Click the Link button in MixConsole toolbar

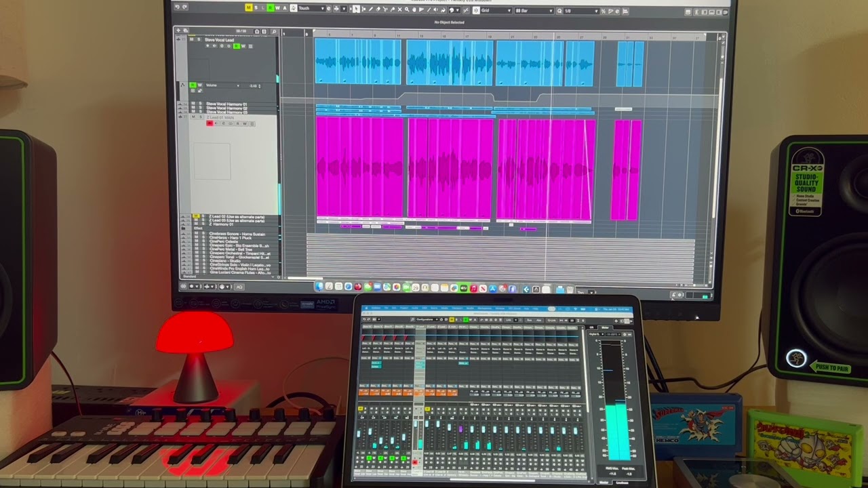pos(509,320)
